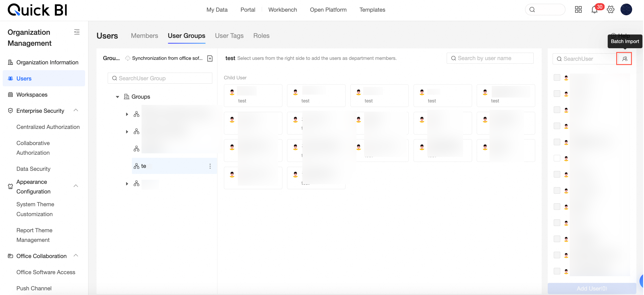Click the SearchUser Group input field
644x295 pixels.
160,78
